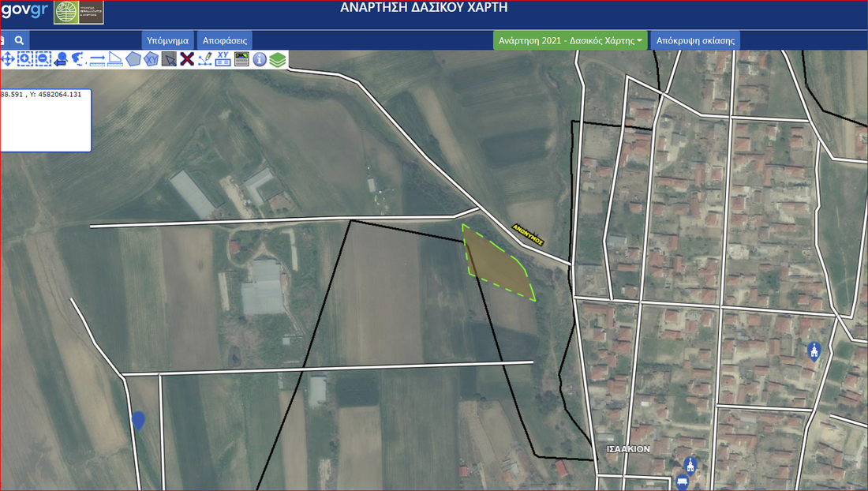Image resolution: width=868 pixels, height=491 pixels.
Task: Choose the draw polygon tool
Action: (133, 59)
